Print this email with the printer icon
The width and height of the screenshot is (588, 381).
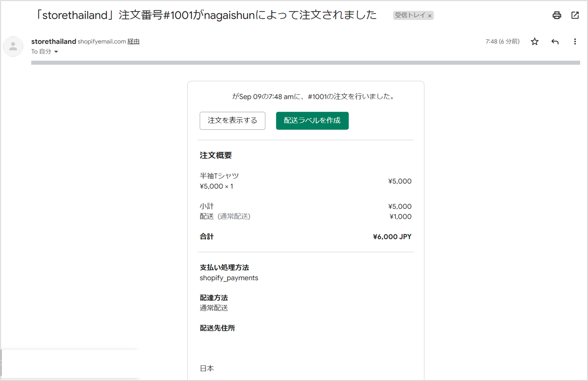pyautogui.click(x=557, y=15)
